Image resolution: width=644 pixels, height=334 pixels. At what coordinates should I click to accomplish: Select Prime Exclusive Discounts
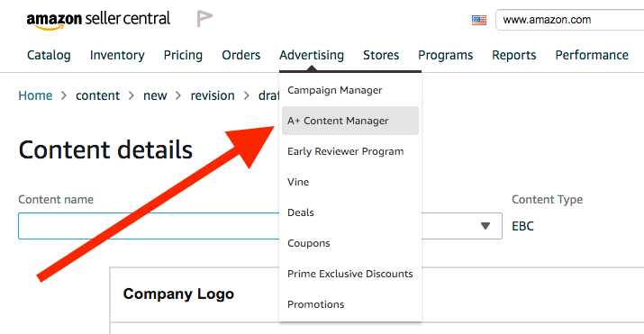click(x=350, y=274)
